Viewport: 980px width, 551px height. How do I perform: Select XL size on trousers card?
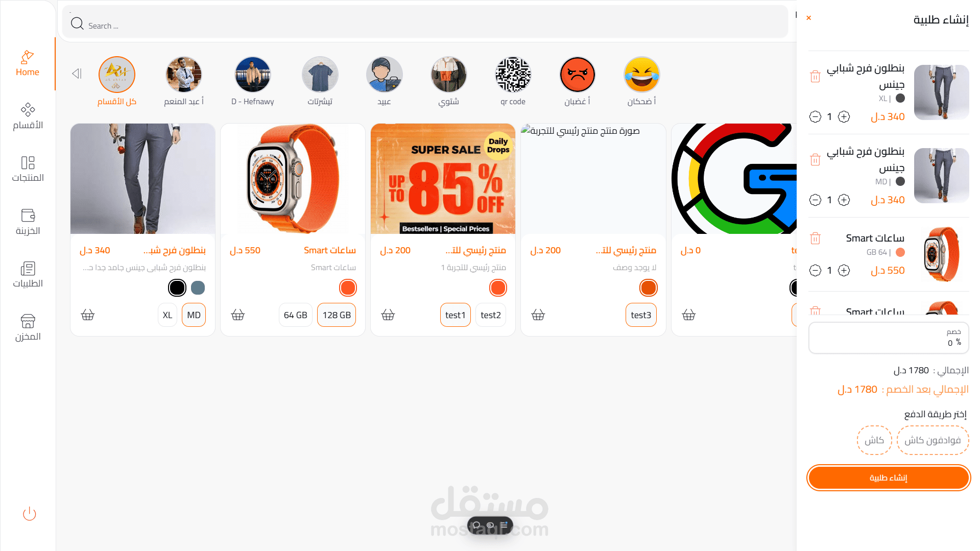point(168,315)
